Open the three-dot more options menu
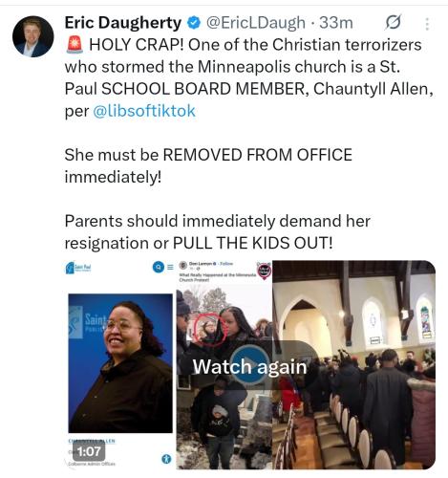 [427, 24]
